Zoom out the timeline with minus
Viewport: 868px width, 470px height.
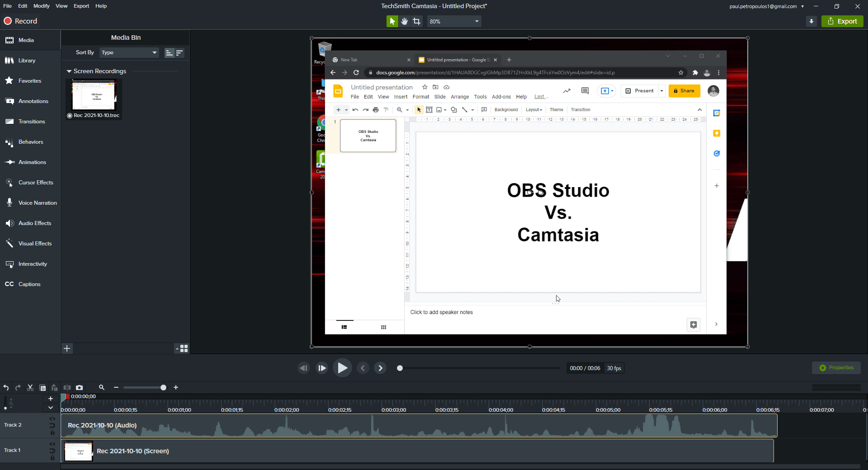pos(116,388)
